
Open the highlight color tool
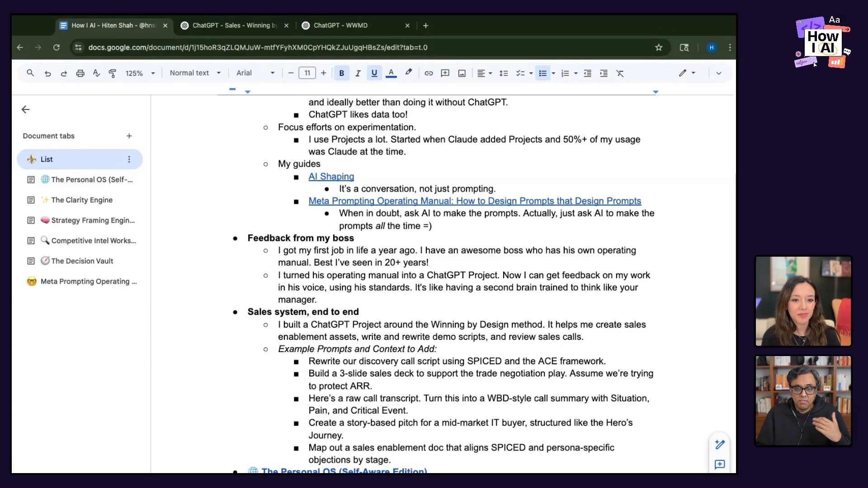click(408, 72)
